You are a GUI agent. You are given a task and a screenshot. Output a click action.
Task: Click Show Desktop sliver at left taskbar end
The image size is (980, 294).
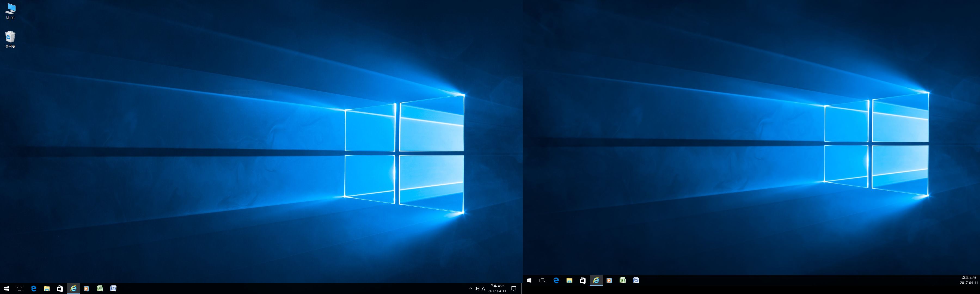coord(521,289)
